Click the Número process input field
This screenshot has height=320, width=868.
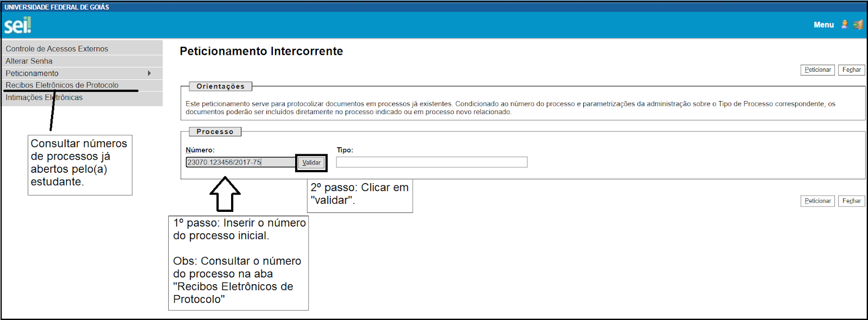240,162
